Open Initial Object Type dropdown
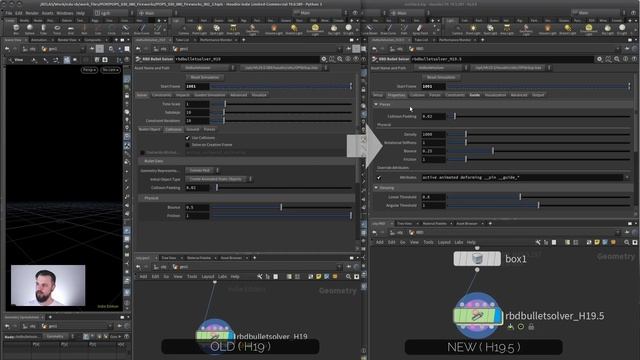Viewport: 640px width, 360px height. coord(219,179)
